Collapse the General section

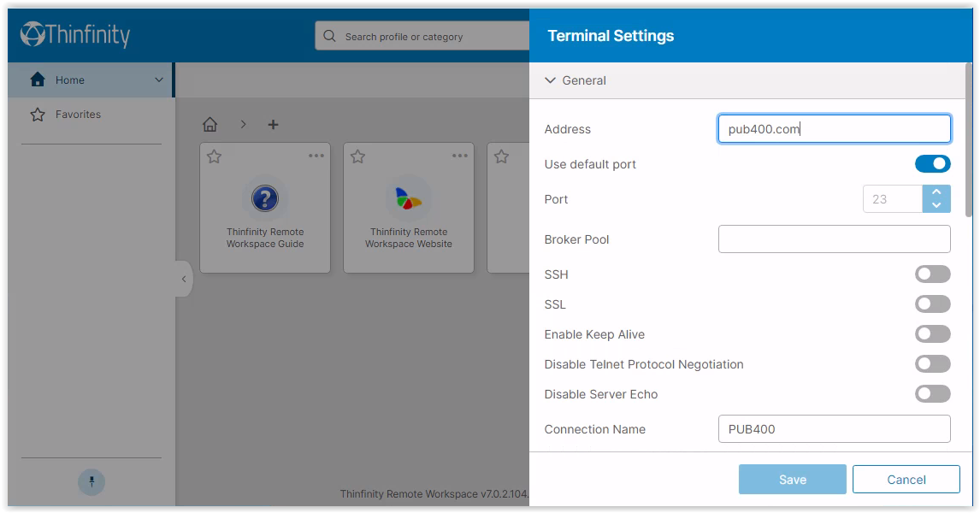pyautogui.click(x=550, y=80)
